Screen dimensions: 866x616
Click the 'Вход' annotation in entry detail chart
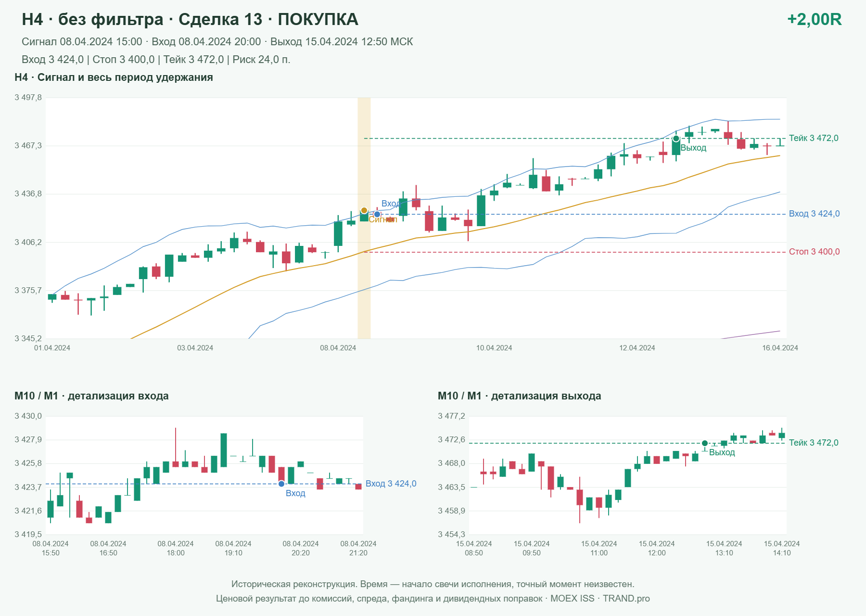[x=295, y=493]
